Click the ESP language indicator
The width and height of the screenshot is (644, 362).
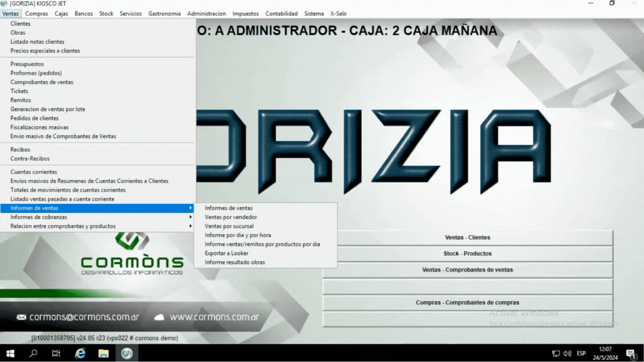[581, 354]
